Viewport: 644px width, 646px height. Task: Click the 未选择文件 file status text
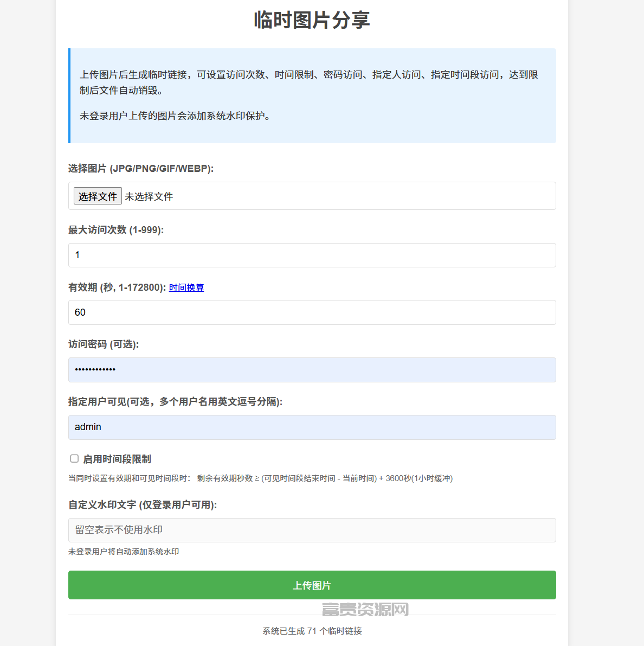tap(149, 196)
